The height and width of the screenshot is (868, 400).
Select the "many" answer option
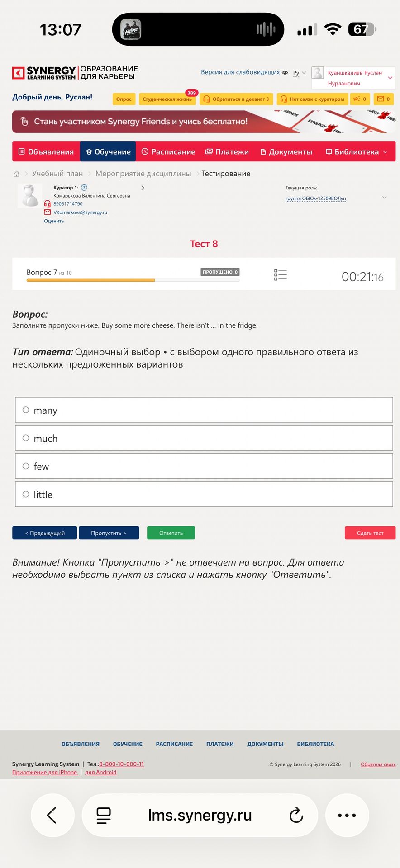[204, 410]
